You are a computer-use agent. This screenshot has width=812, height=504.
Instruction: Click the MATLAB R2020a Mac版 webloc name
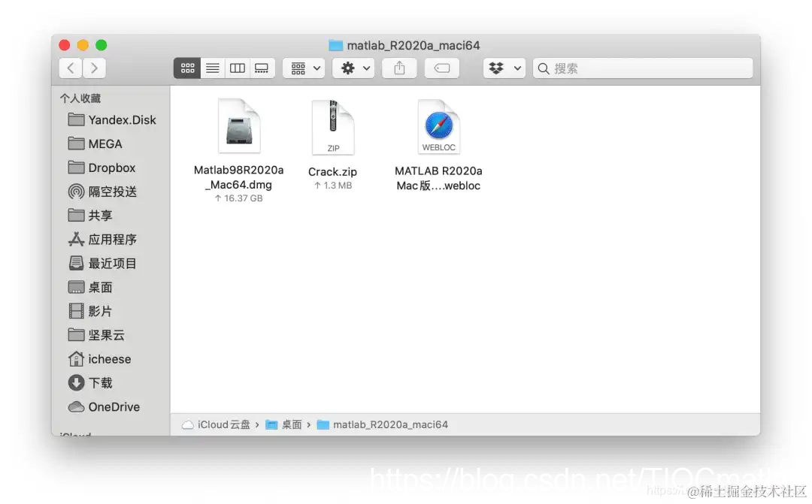tap(438, 178)
